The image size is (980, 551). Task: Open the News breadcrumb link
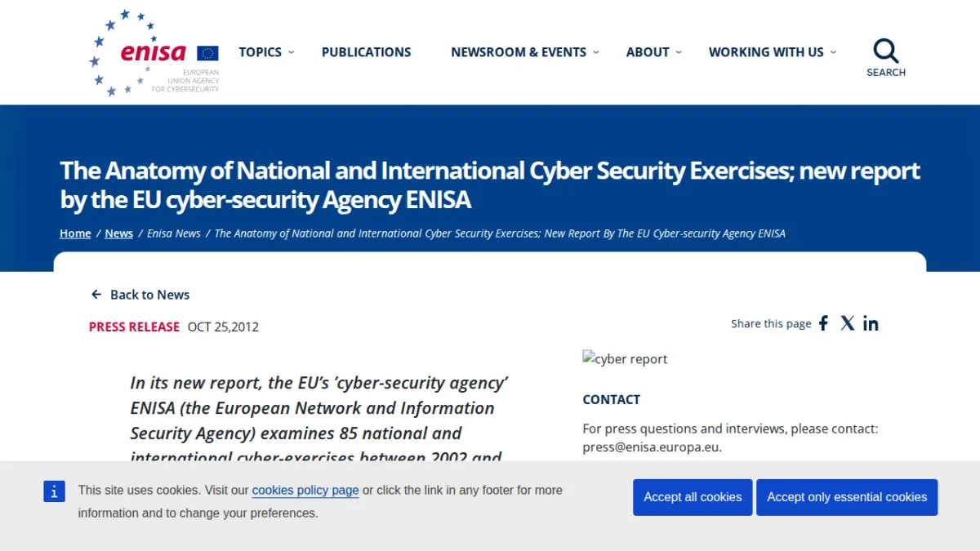(118, 233)
